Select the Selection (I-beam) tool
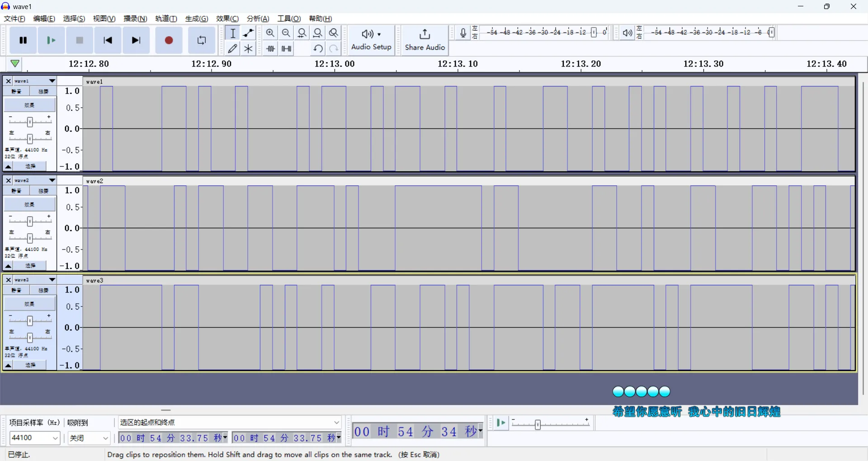This screenshot has width=868, height=461. (233, 33)
